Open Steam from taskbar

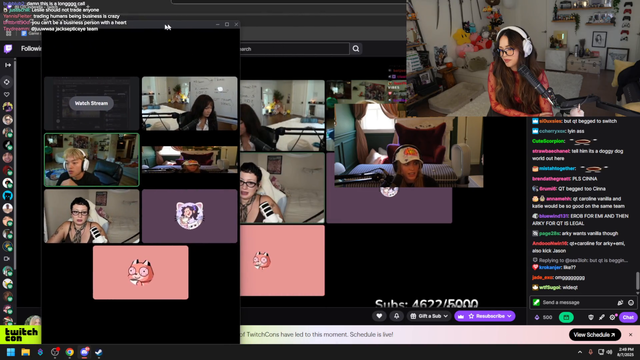[99, 352]
